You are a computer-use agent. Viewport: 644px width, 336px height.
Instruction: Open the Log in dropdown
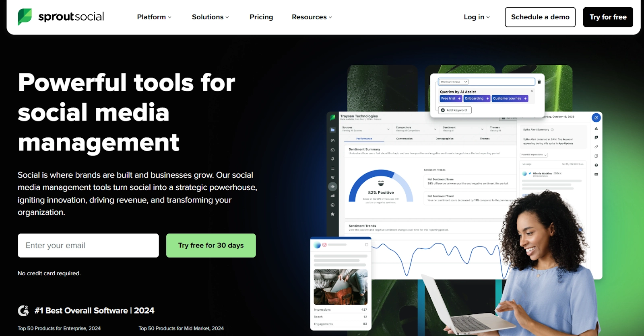pos(477,17)
